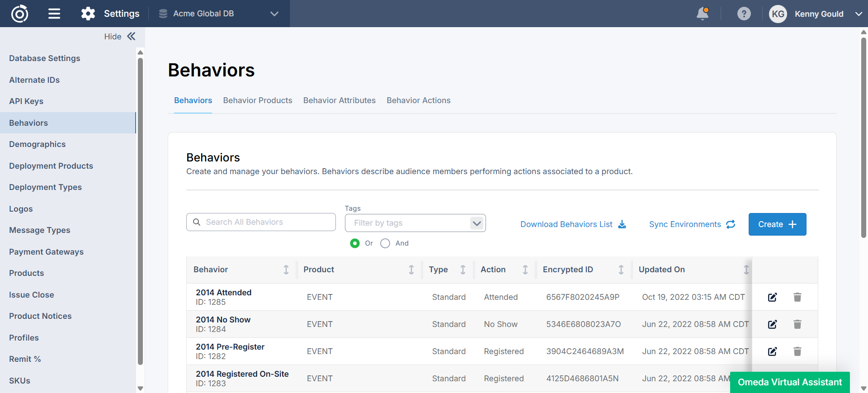The image size is (868, 393).
Task: Click the Create button
Action: click(777, 224)
